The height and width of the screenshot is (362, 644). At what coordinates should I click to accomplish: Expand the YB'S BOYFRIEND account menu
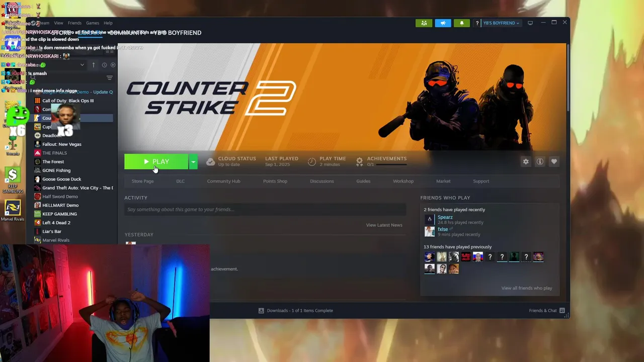click(x=501, y=23)
